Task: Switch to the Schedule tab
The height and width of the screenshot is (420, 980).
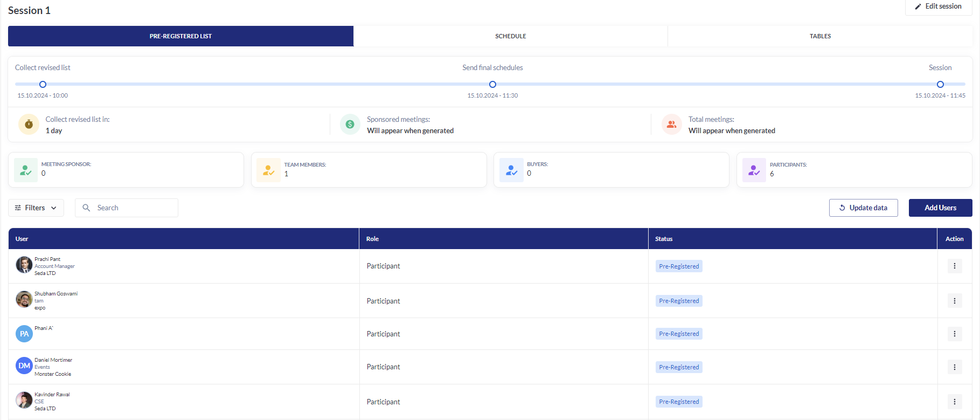Action: coord(510,36)
